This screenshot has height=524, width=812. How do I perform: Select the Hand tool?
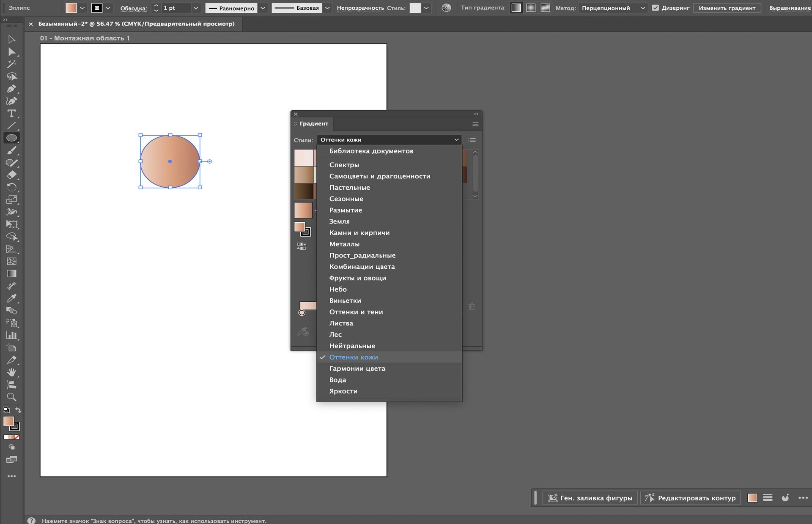tap(11, 372)
